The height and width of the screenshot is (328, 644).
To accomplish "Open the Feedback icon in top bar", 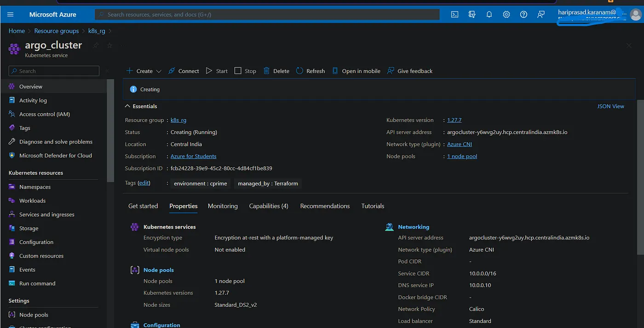I will 541,14.
